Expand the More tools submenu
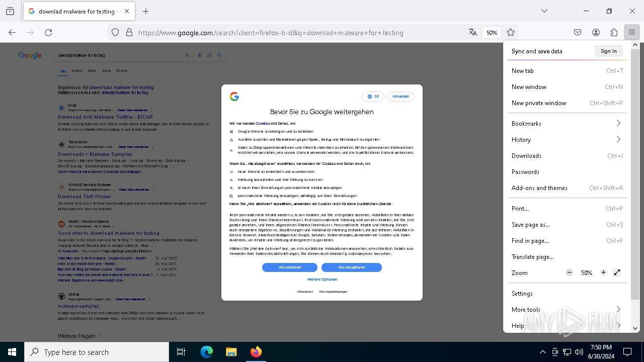The width and height of the screenshot is (644, 362). 567,310
